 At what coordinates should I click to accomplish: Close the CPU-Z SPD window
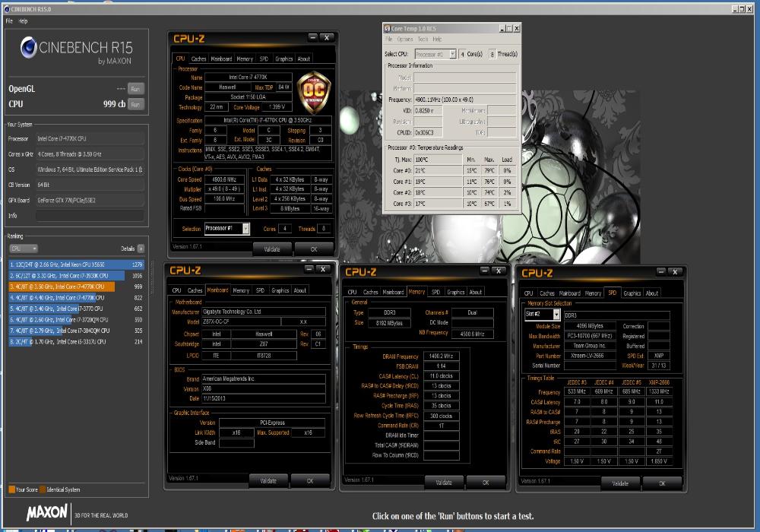(675, 272)
